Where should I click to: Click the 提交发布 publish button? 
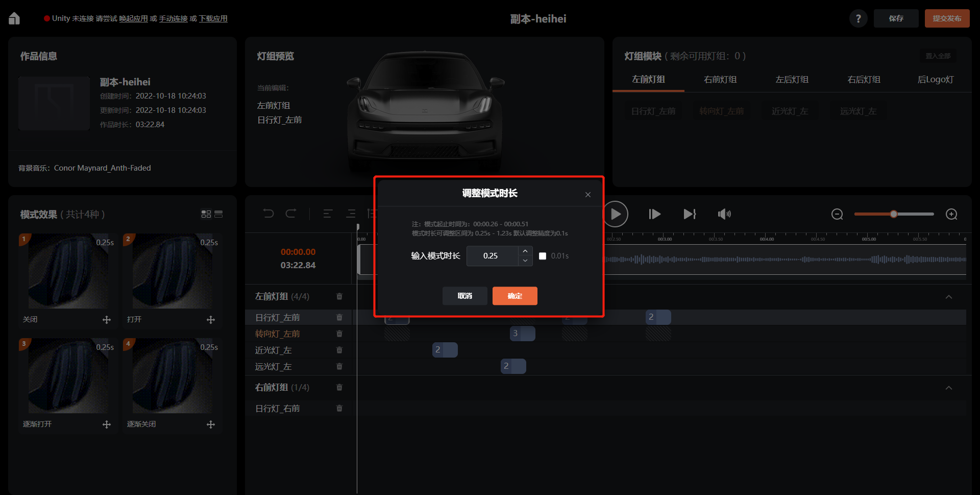pos(947,18)
